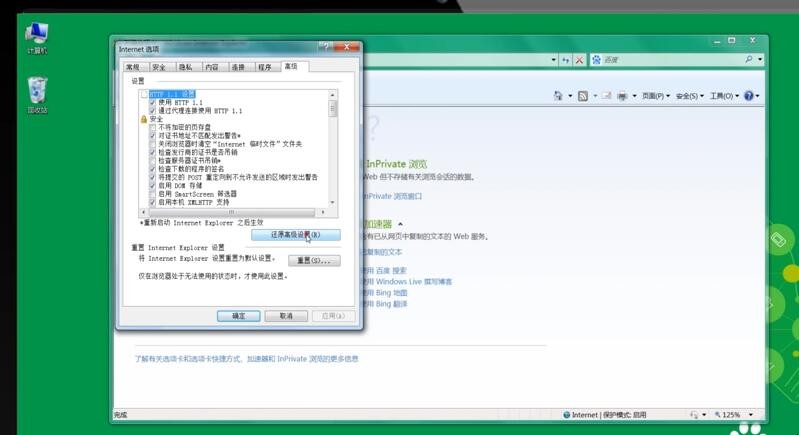The width and height of the screenshot is (799, 435).
Task: Toggle the '启用 DOM 存储' checkbox
Action: (x=153, y=185)
